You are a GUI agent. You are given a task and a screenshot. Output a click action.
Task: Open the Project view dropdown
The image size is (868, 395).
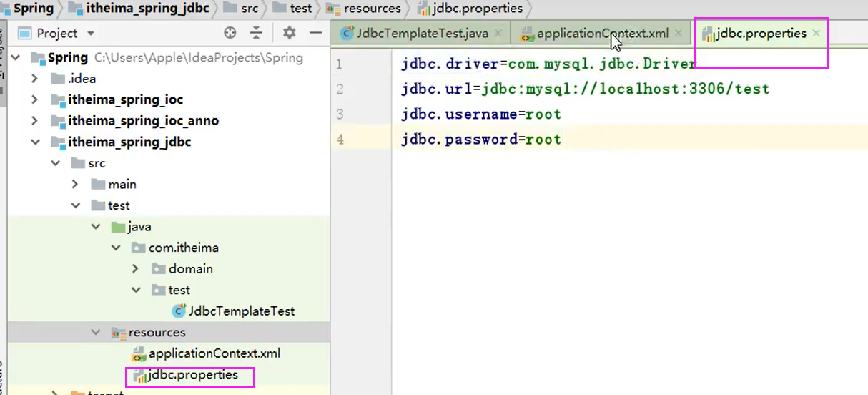[x=90, y=34]
